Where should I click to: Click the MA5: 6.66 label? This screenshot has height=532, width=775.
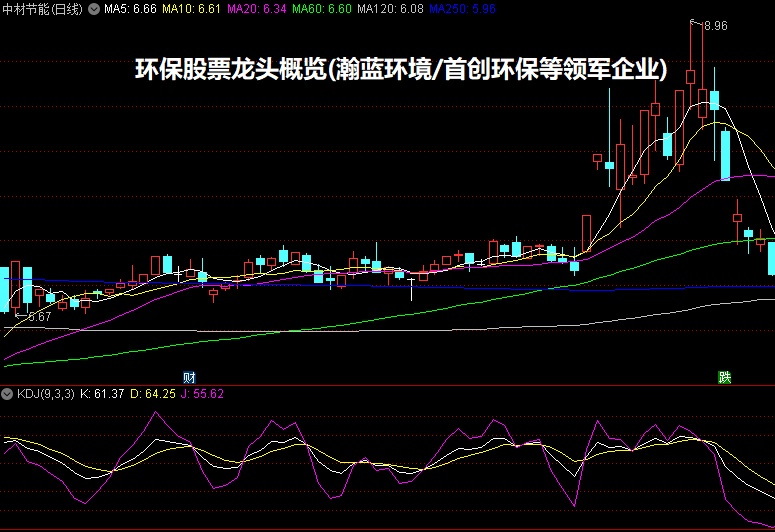pyautogui.click(x=130, y=9)
